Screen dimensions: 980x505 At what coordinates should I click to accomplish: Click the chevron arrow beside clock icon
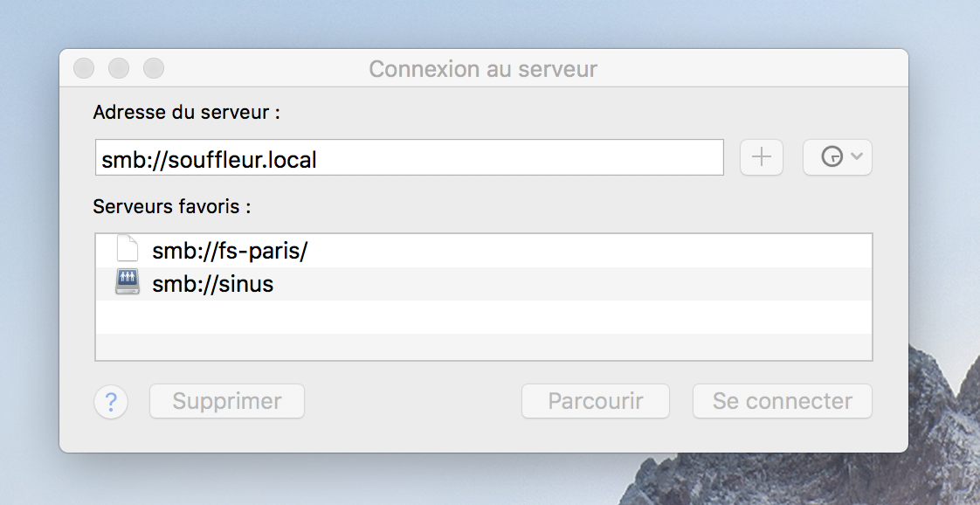tap(857, 156)
